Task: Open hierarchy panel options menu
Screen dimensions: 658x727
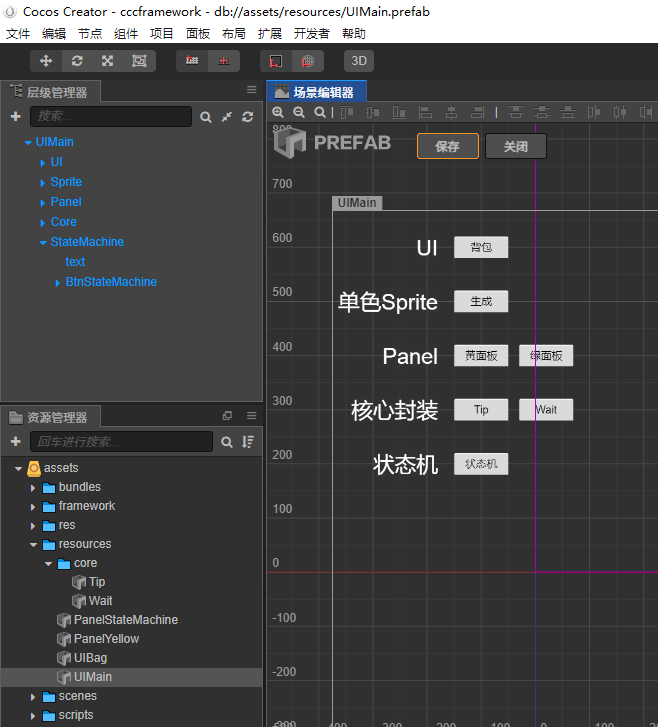Action: coord(251,90)
